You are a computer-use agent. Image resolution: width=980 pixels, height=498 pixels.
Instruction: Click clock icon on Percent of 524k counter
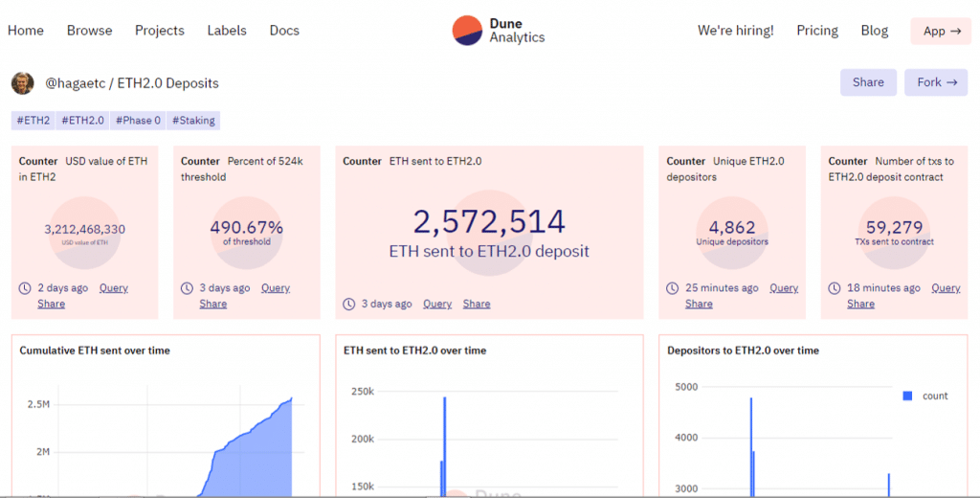point(187,288)
